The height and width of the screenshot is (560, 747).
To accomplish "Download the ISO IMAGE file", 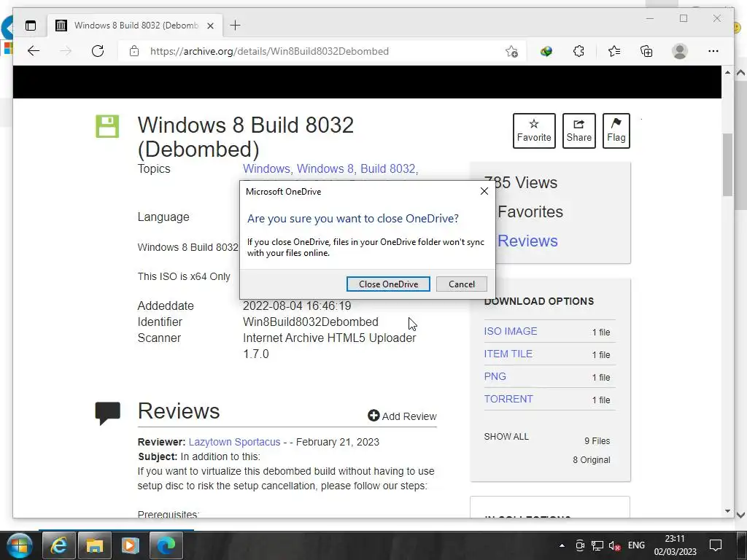I will [510, 331].
